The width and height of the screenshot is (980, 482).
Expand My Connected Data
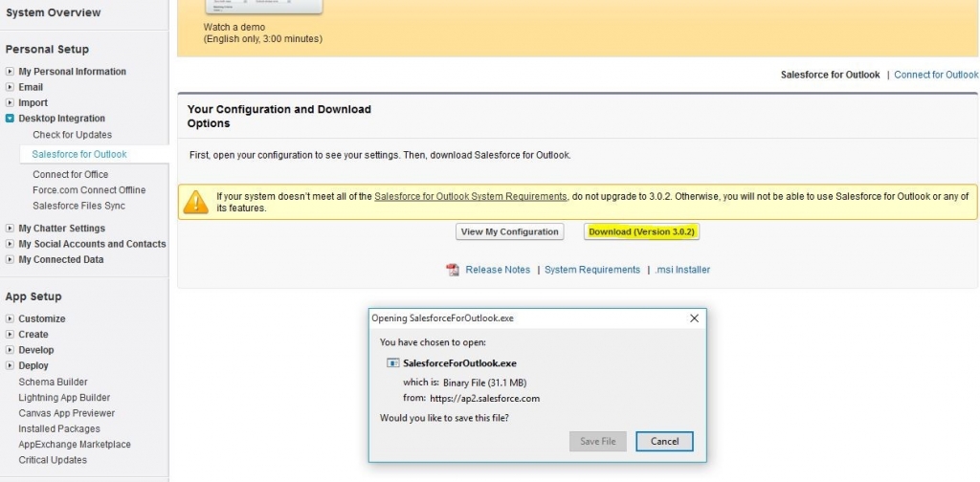click(10, 260)
